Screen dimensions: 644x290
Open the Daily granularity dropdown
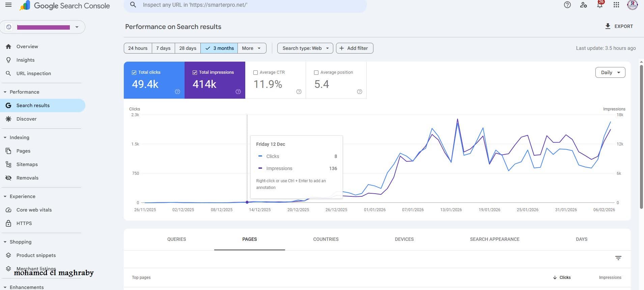click(610, 72)
